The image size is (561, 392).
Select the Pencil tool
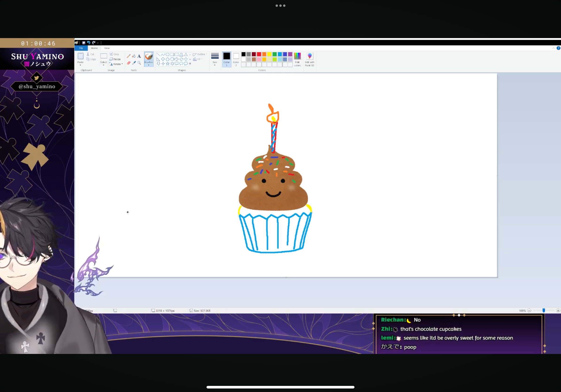point(129,56)
